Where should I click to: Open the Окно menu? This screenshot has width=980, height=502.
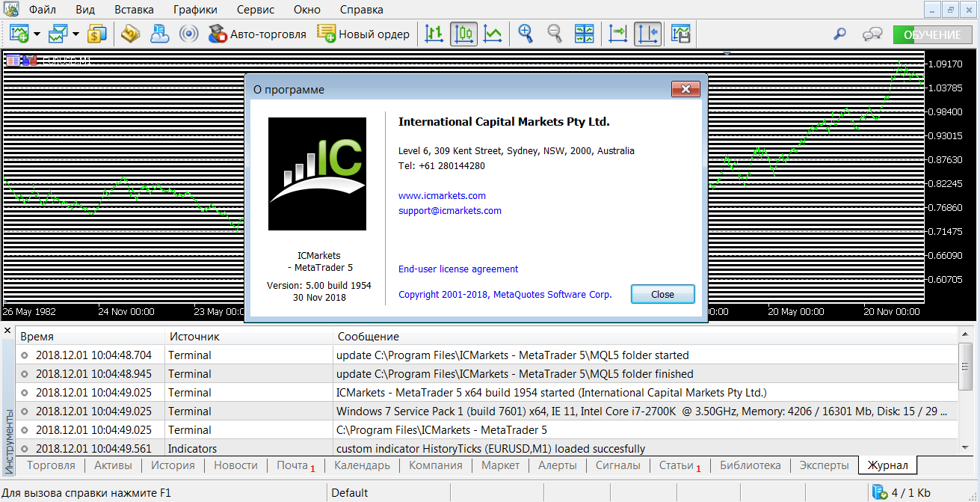307,10
